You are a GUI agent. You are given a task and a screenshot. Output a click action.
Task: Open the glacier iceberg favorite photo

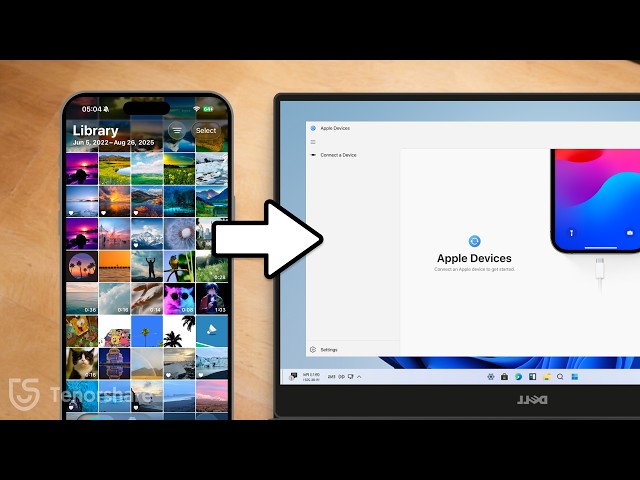pyautogui.click(x=212, y=363)
